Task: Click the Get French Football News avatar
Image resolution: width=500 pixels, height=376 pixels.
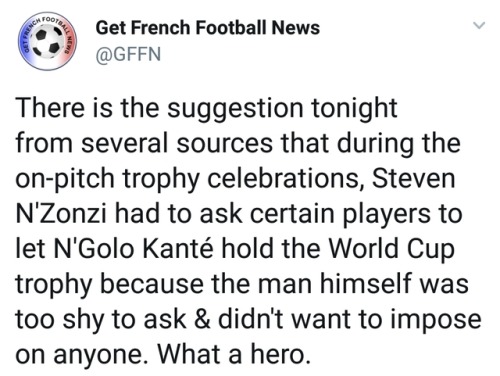Action: click(x=47, y=42)
